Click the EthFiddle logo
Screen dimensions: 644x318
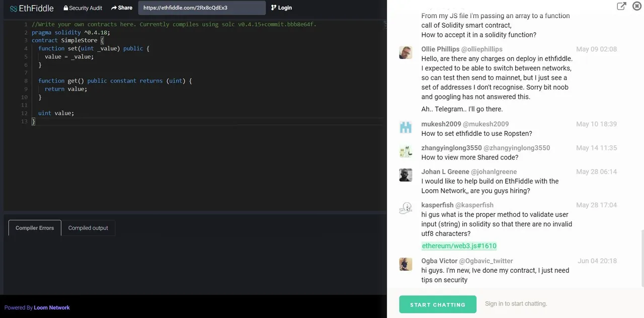[32, 8]
